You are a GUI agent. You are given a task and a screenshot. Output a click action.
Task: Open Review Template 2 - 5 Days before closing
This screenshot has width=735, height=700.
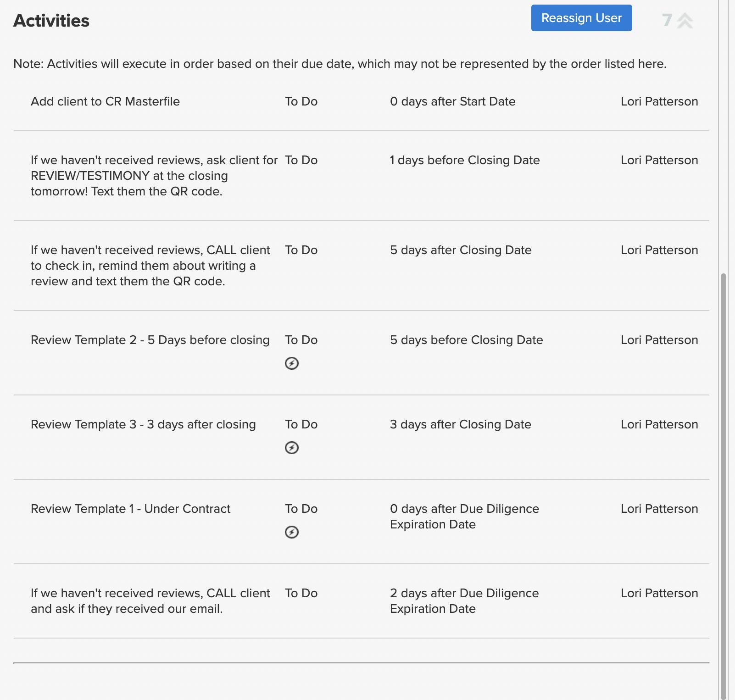click(150, 340)
